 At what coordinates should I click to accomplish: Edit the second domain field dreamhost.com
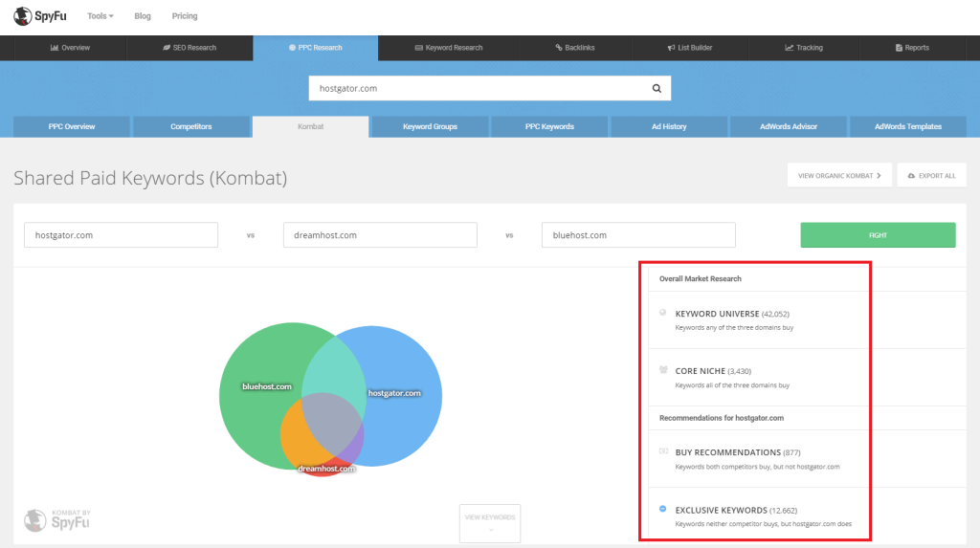point(380,235)
